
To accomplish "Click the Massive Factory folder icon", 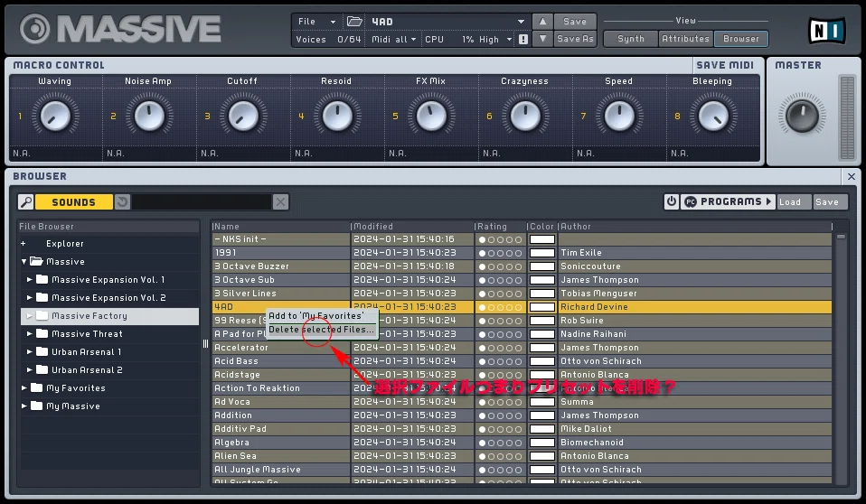I will 42,316.
